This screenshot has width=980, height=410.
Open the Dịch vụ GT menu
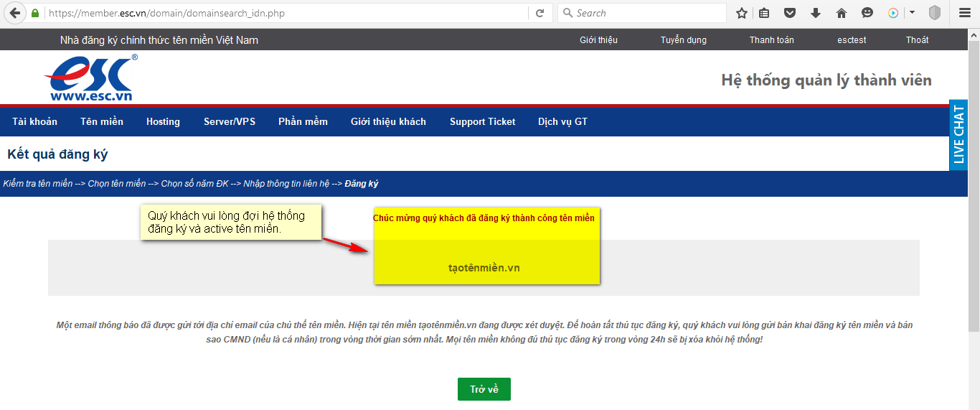pyautogui.click(x=563, y=121)
